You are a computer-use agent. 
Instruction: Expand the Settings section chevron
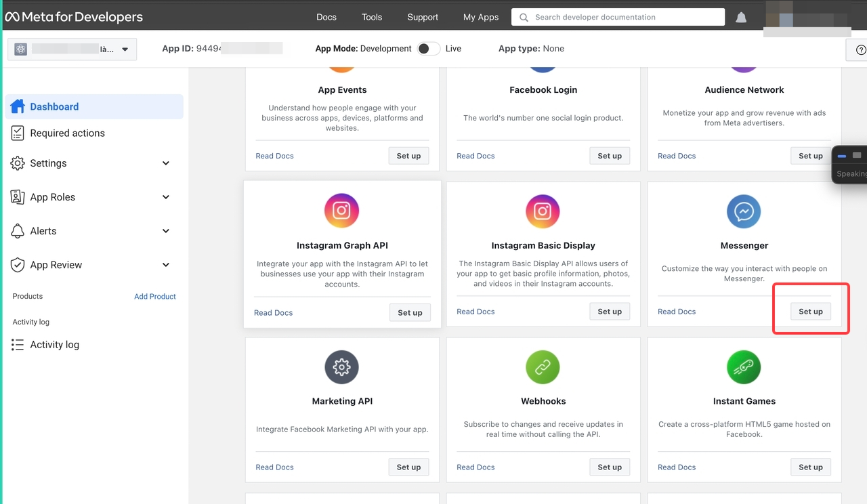[x=166, y=163]
